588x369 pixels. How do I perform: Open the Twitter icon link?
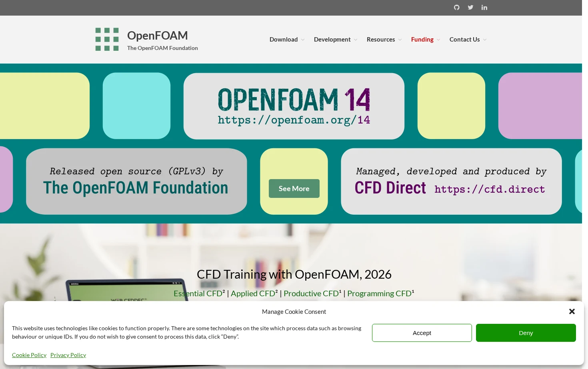click(470, 8)
